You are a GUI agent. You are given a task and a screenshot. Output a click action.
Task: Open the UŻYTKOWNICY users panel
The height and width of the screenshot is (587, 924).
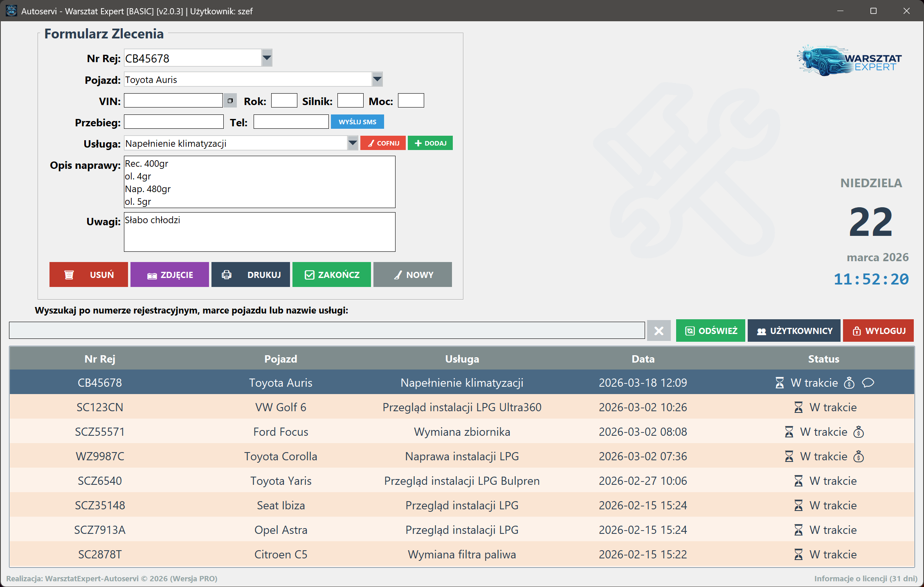[794, 331]
